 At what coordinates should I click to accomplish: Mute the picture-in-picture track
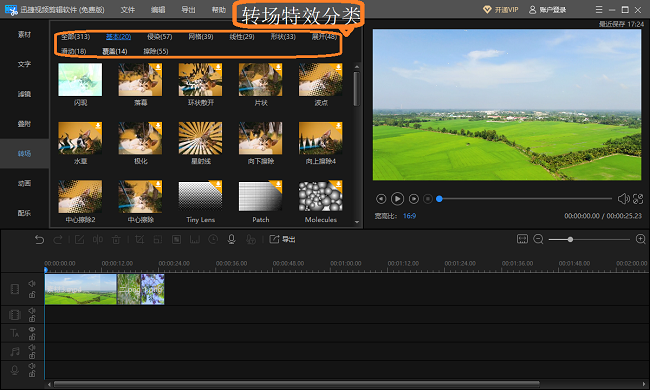coord(32,310)
